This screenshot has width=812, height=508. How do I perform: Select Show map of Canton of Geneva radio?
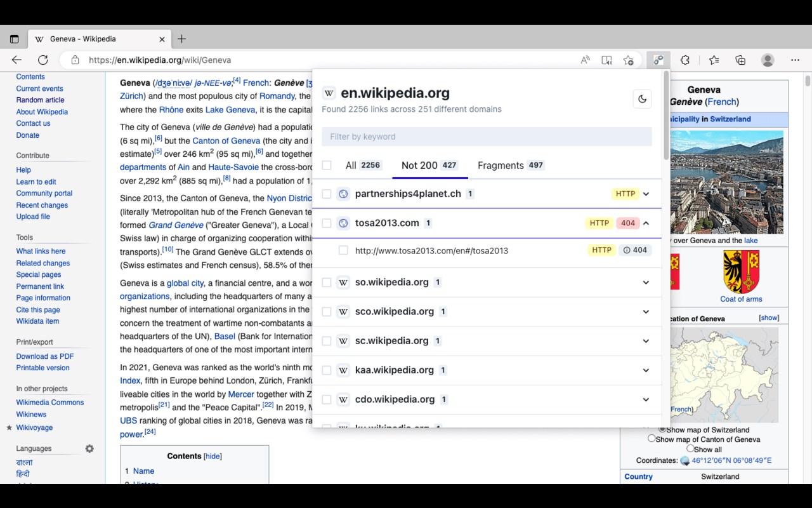pyautogui.click(x=652, y=438)
